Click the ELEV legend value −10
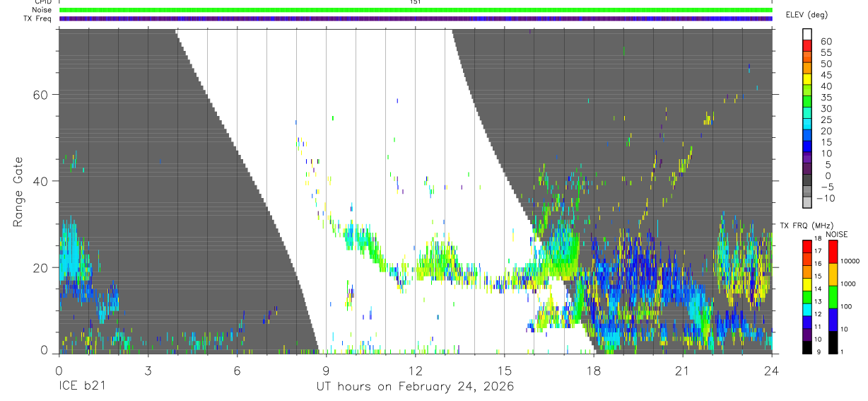 [x=826, y=199]
